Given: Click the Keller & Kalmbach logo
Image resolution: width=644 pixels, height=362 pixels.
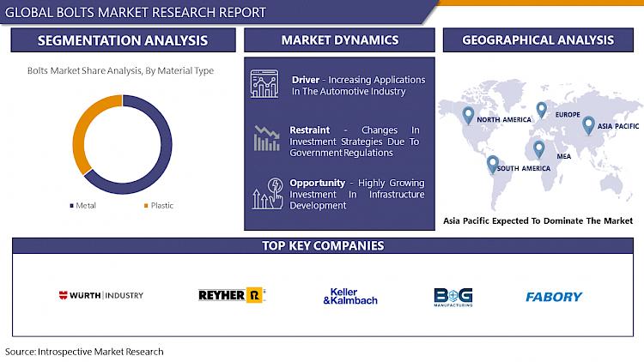Looking at the screenshot, I should pyautogui.click(x=350, y=296).
